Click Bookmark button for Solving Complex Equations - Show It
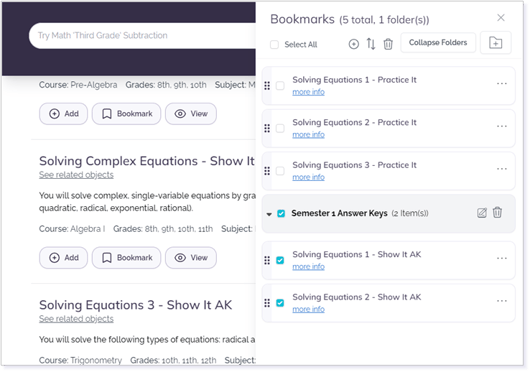 point(126,258)
